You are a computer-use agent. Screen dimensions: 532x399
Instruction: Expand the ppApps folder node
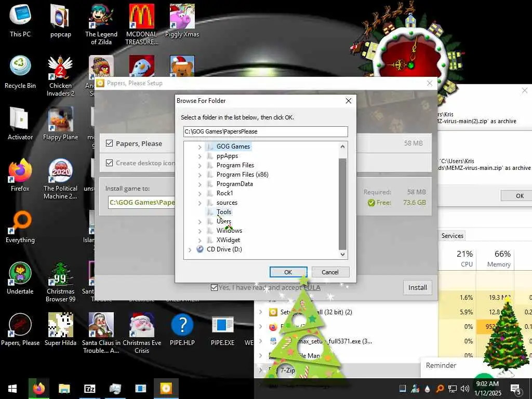[x=200, y=156]
